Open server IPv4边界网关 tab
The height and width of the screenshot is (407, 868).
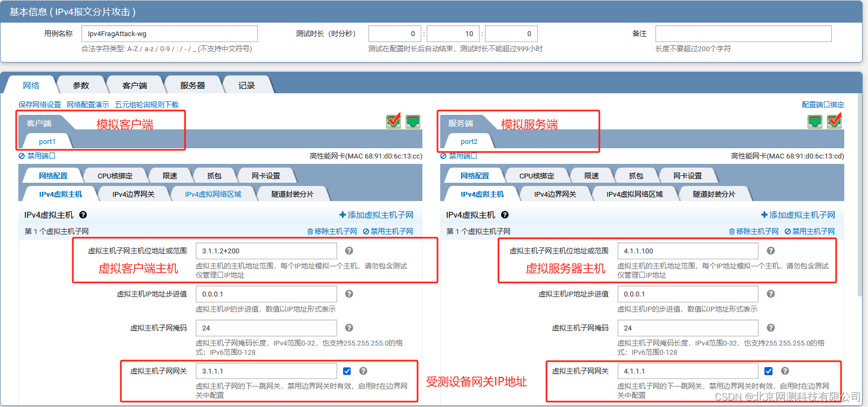click(555, 194)
